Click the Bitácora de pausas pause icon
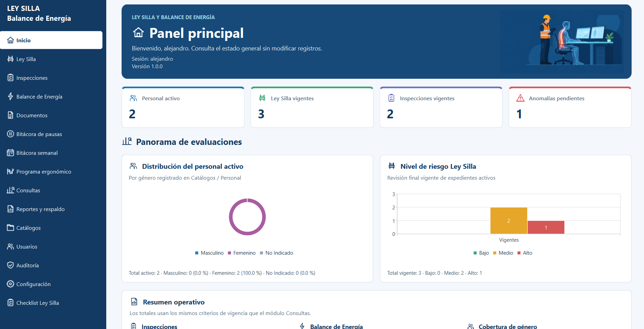This screenshot has height=329, width=644. coord(11,134)
